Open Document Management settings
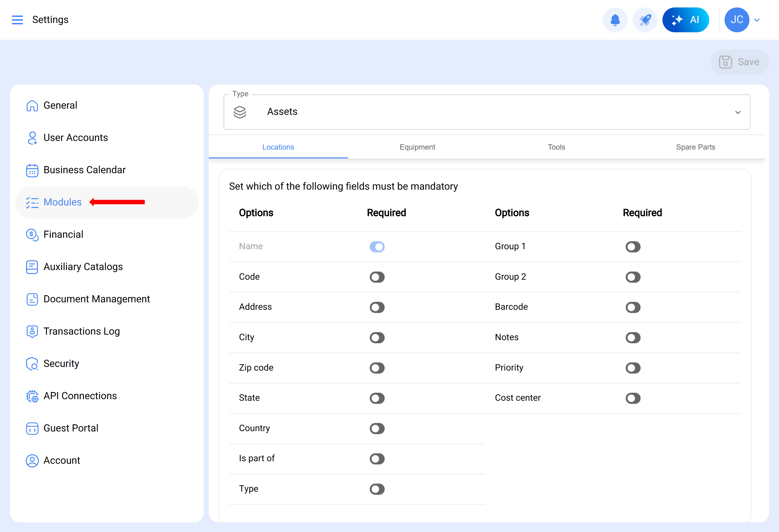The width and height of the screenshot is (779, 532). 96,299
